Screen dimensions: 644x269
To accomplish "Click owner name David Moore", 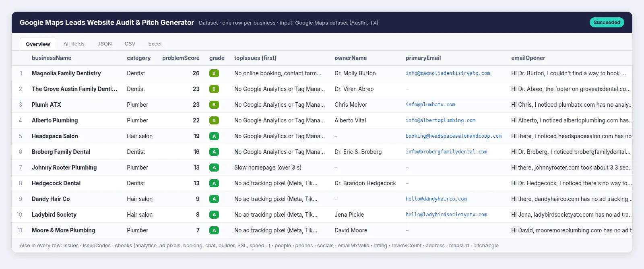I will click(351, 230).
